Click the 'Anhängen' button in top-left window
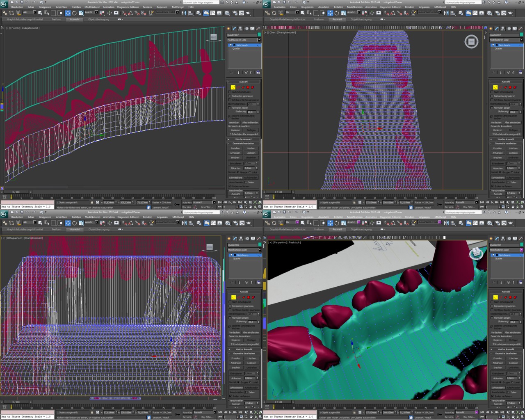This screenshot has width=525, height=420. 235,153
